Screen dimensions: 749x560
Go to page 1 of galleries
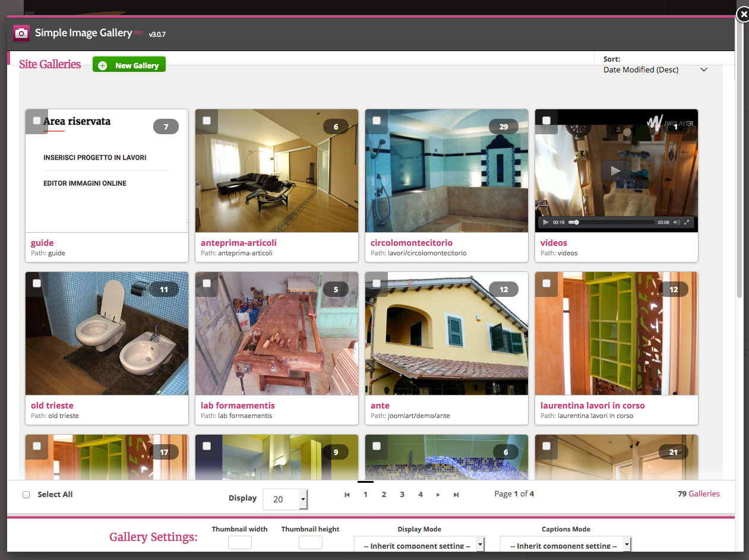pyautogui.click(x=365, y=495)
